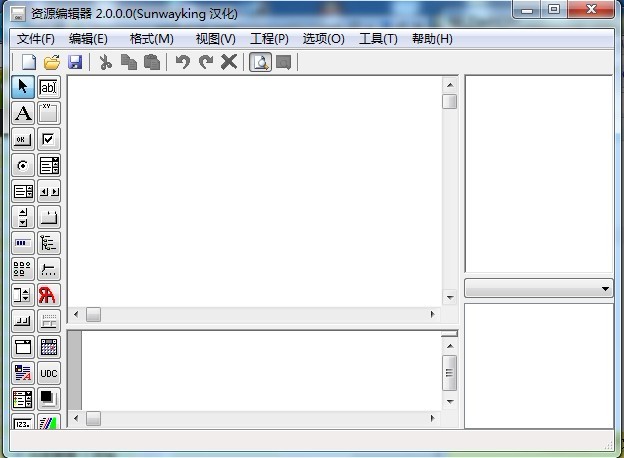Select the calendar control tool

(48, 347)
